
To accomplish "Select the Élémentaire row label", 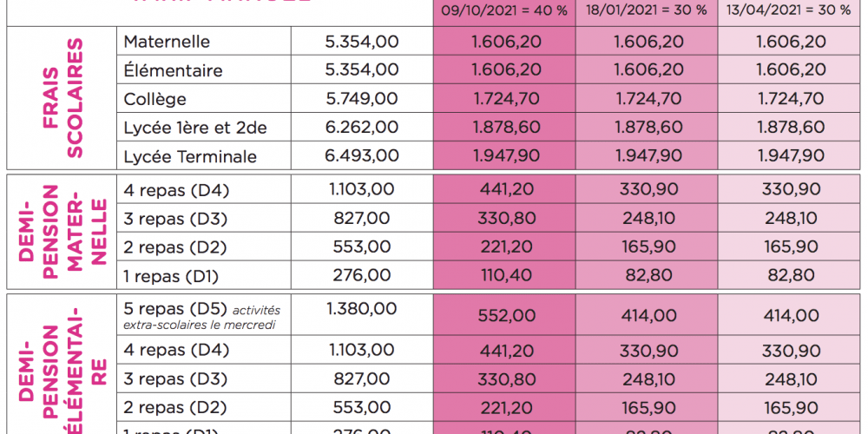I will tap(173, 70).
